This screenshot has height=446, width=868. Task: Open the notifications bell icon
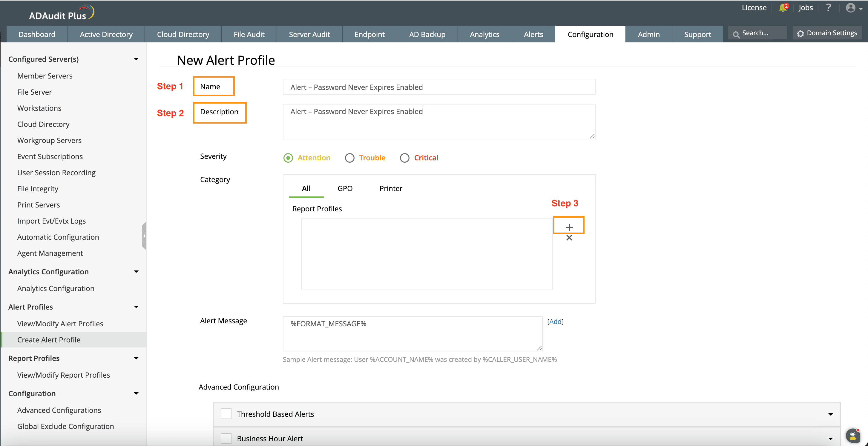(x=782, y=8)
